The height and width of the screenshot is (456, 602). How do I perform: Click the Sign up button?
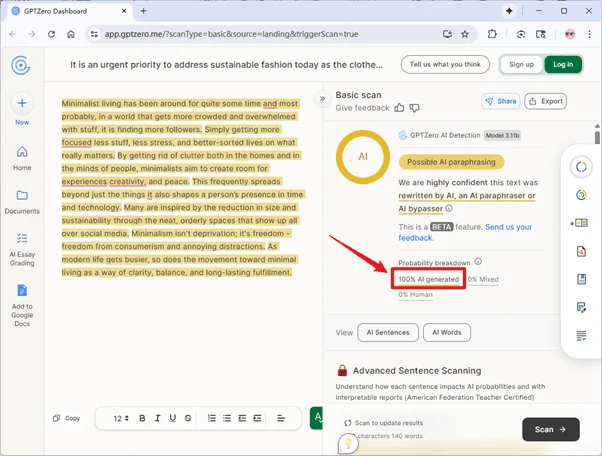point(521,64)
